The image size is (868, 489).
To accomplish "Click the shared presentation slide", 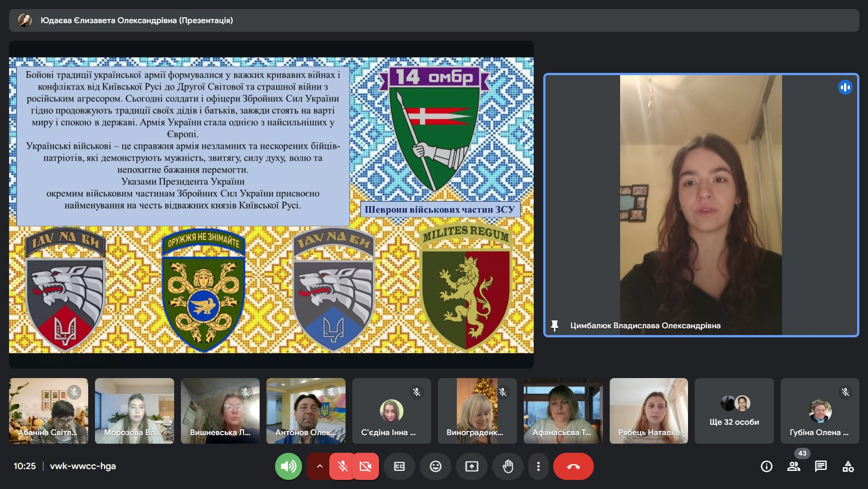I will click(x=271, y=205).
